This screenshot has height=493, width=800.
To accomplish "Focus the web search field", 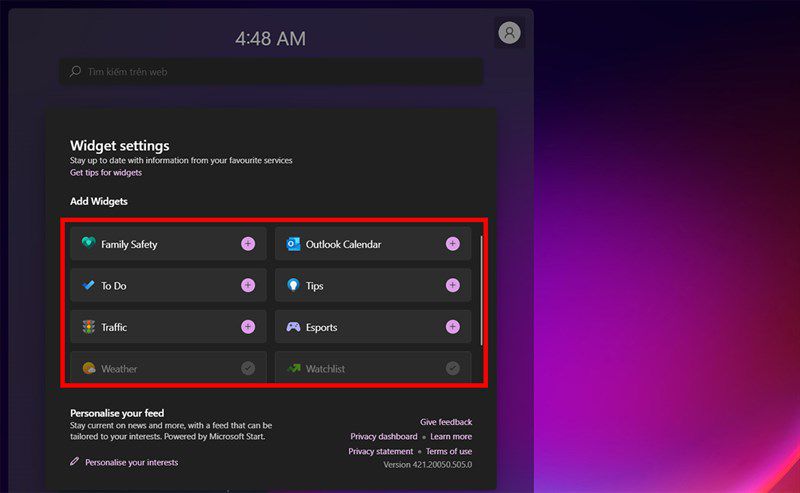I will [x=271, y=71].
